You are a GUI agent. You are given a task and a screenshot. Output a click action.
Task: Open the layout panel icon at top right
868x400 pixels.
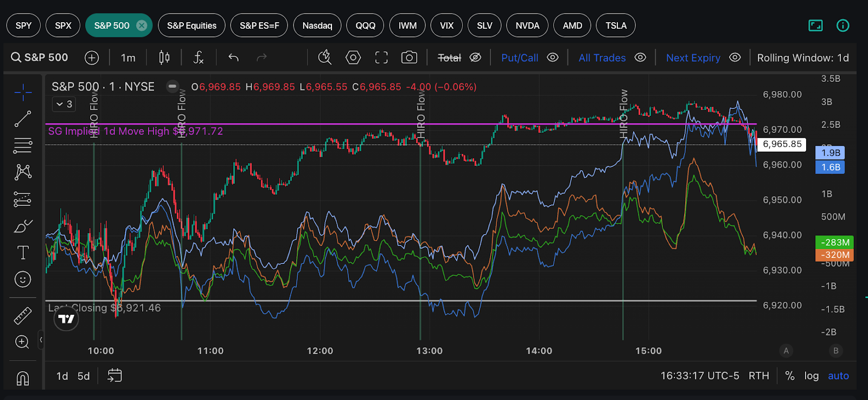coord(815,25)
